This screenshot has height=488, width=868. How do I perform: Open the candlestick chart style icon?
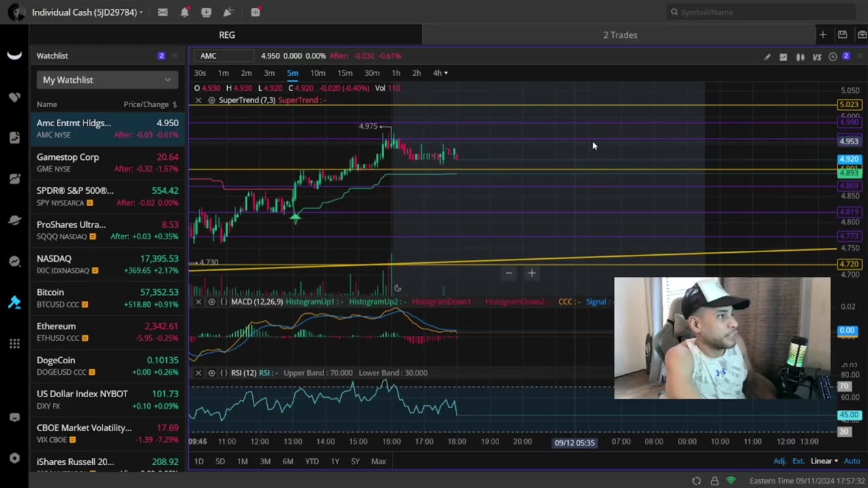click(x=800, y=57)
